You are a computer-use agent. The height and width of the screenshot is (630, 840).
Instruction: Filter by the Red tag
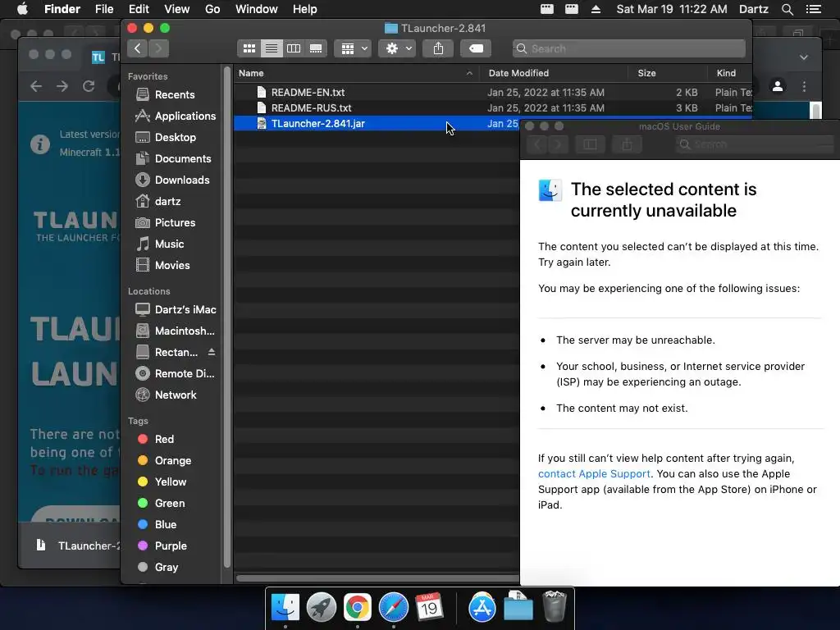point(155,440)
